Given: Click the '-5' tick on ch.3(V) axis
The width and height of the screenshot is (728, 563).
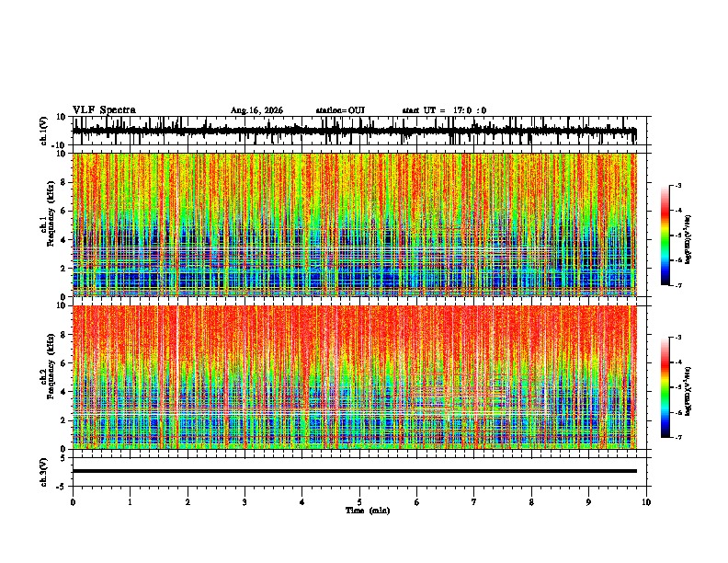Looking at the screenshot, I should click(x=62, y=487).
